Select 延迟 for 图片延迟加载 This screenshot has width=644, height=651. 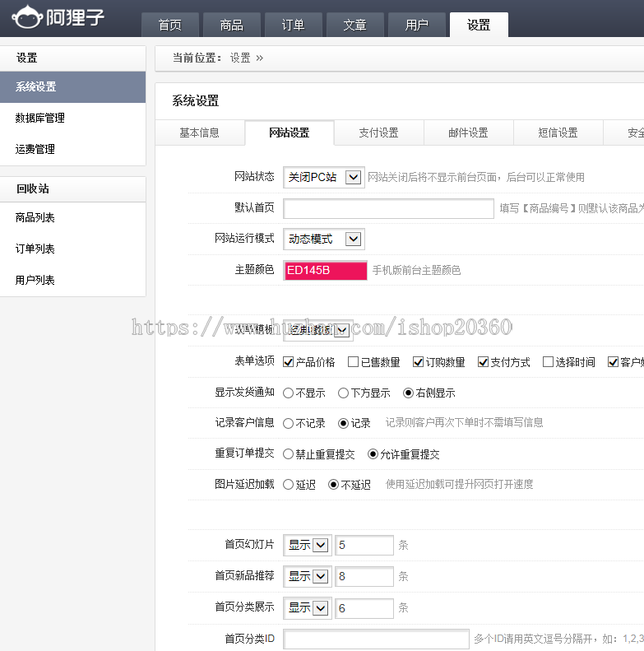tap(289, 485)
